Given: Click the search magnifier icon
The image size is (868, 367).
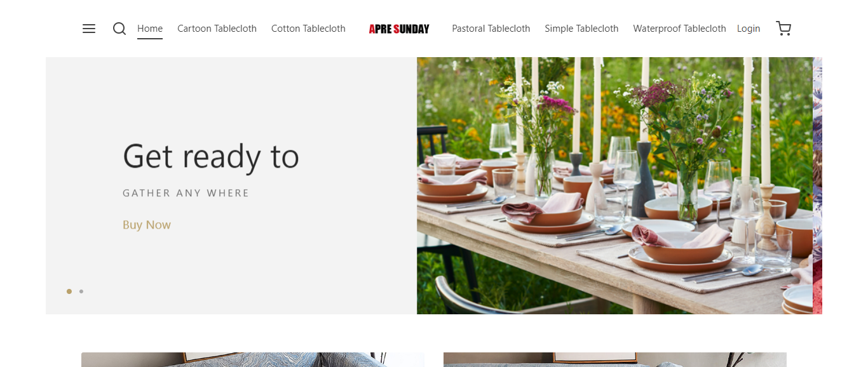Looking at the screenshot, I should [x=119, y=29].
